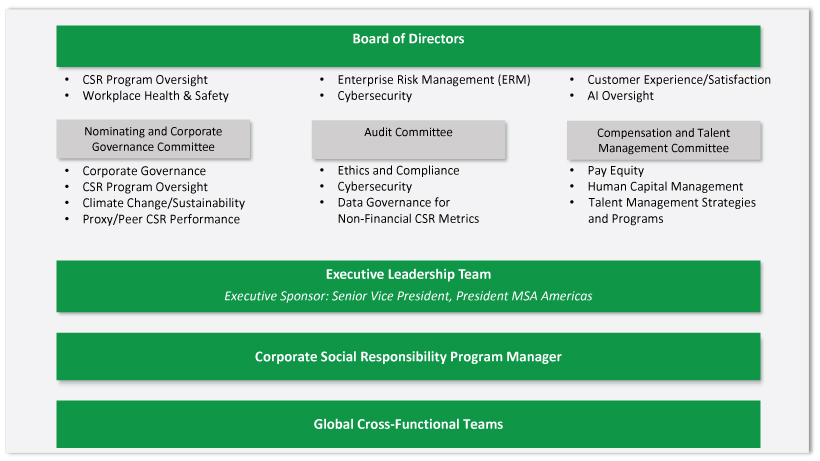Select Corporate Social Responsibility Program Manager bar
820x461 pixels.
pos(408,357)
